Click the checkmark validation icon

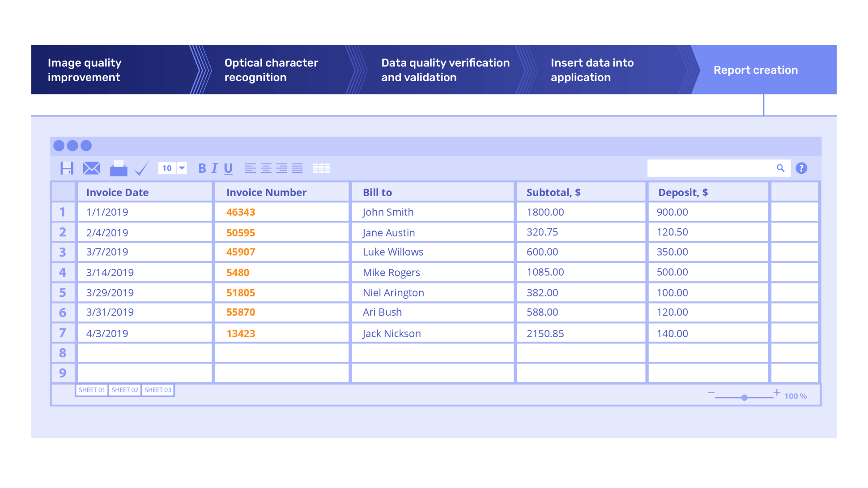point(142,169)
